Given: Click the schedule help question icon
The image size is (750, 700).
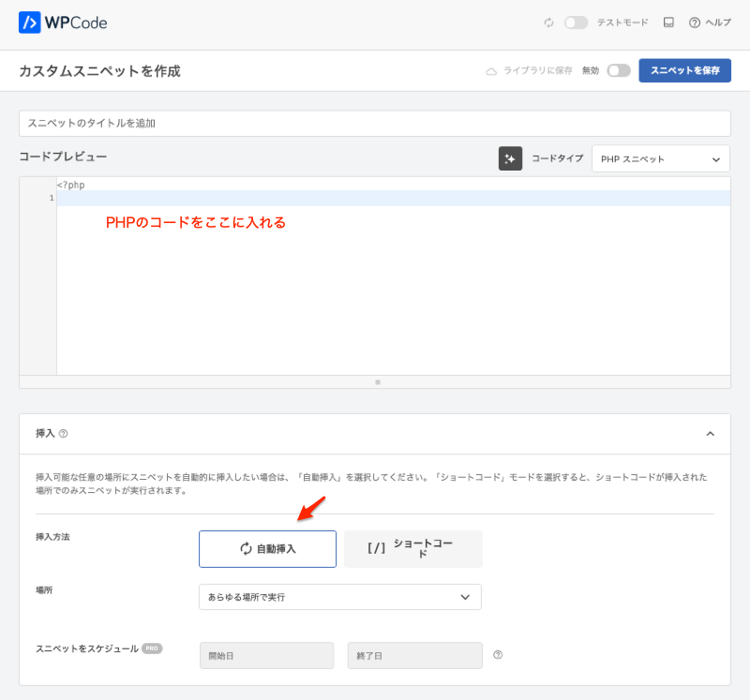Looking at the screenshot, I should coord(498,655).
